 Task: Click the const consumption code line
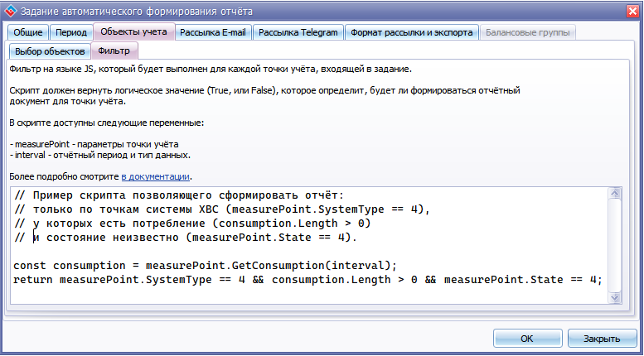point(206,265)
